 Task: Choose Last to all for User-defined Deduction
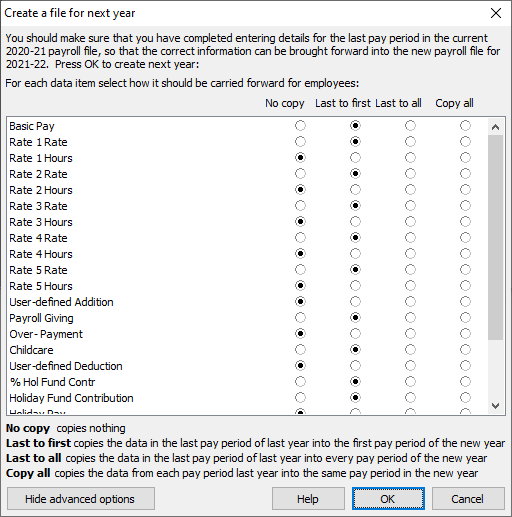point(410,366)
